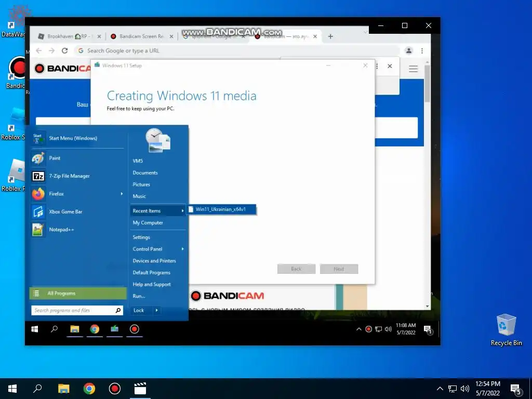Screen dimensions: 532x399
Task: Show hidden icons in host tray
Action: 440,389
